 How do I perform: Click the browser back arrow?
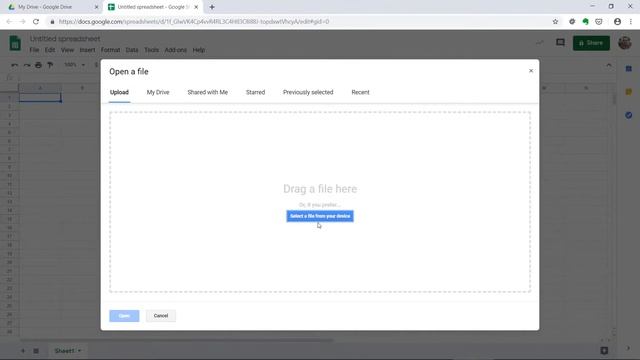9,22
